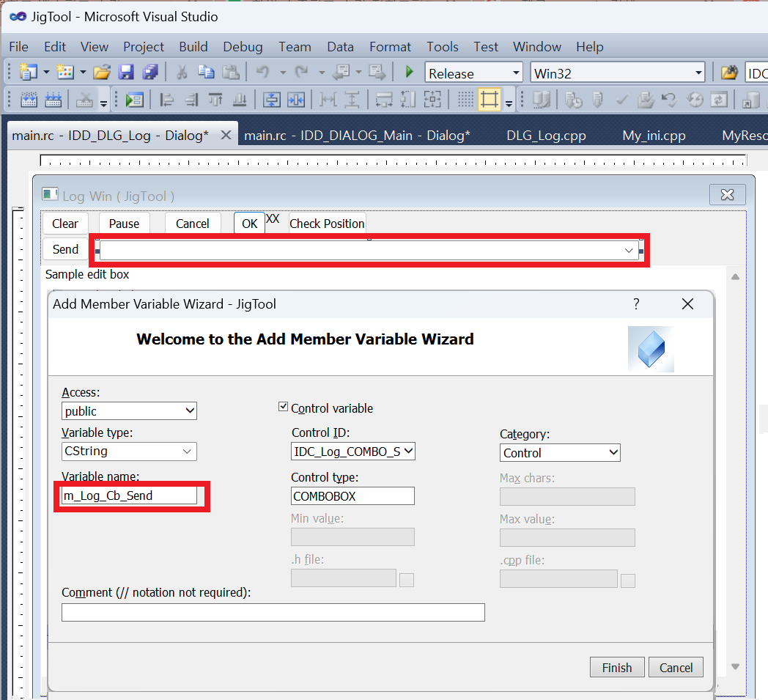This screenshot has height=700, width=768.
Task: Click the Test Dialog icon
Action: 133,100
